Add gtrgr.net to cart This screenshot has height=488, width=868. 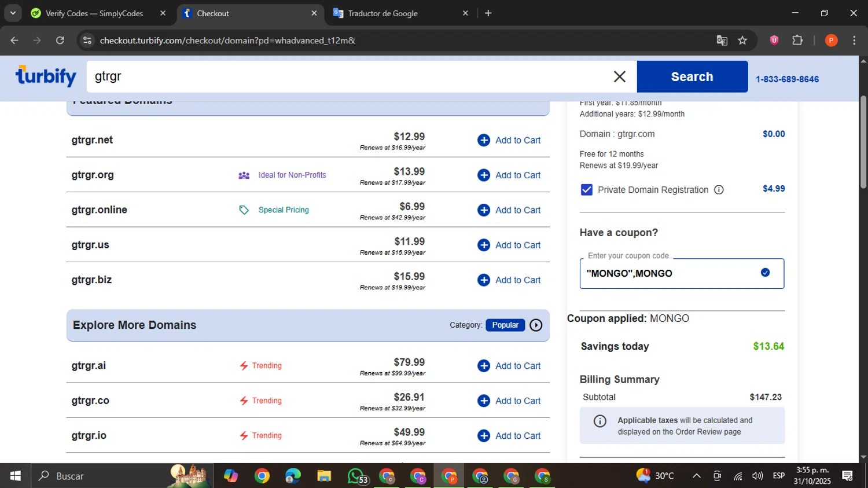point(509,140)
